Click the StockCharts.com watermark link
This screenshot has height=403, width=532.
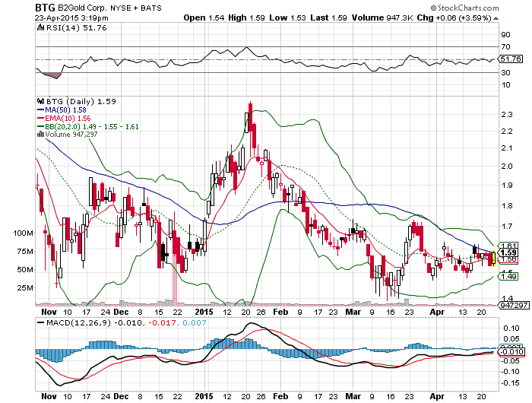[464, 8]
